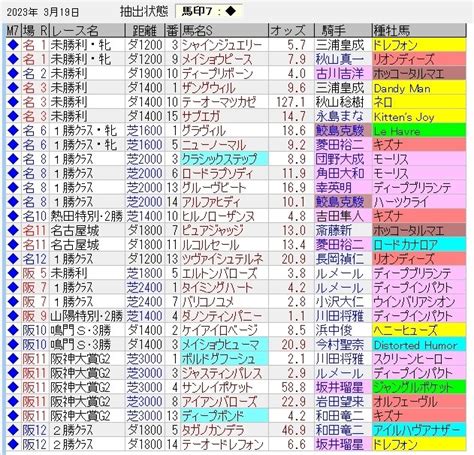The height and width of the screenshot is (455, 474).
Task: Select the diamond icon in the バリコノユメ row
Action: (x=13, y=302)
